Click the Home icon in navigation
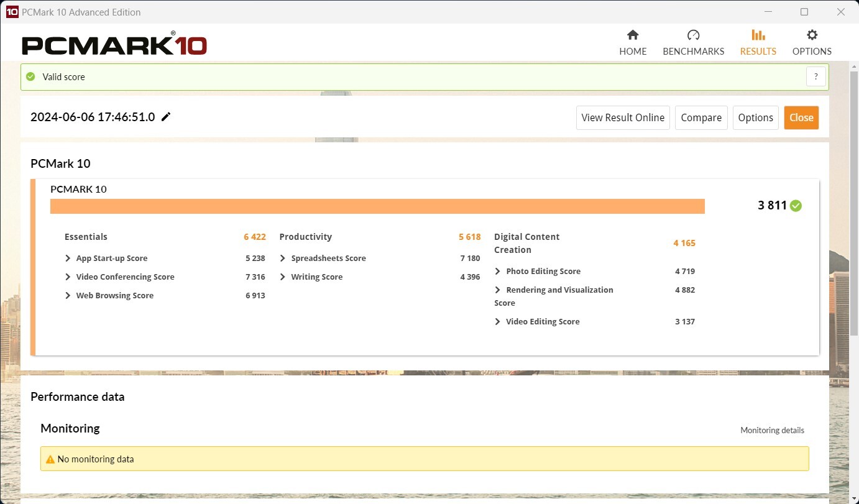Image resolution: width=859 pixels, height=504 pixels. [x=633, y=35]
